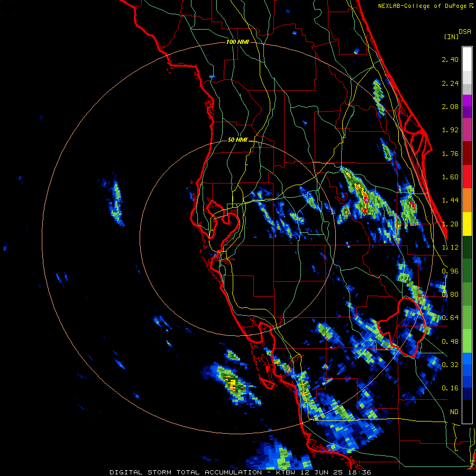Pick the yellow legend swatch at 1.28

click(x=467, y=224)
